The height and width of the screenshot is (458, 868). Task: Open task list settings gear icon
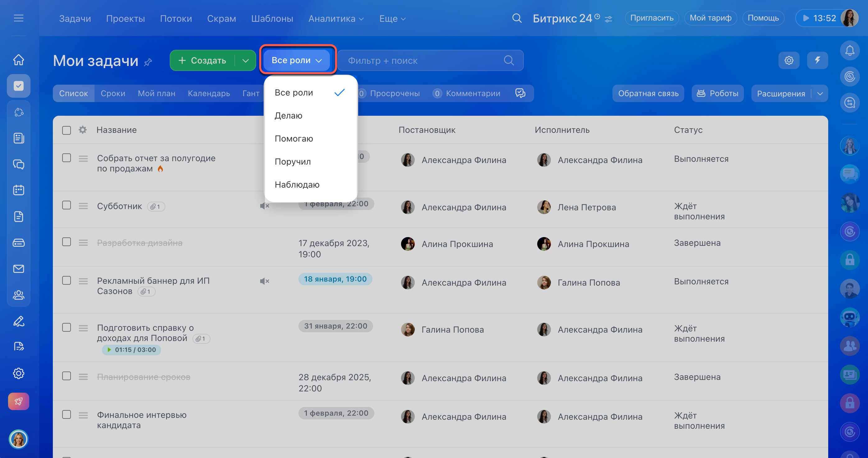click(788, 60)
